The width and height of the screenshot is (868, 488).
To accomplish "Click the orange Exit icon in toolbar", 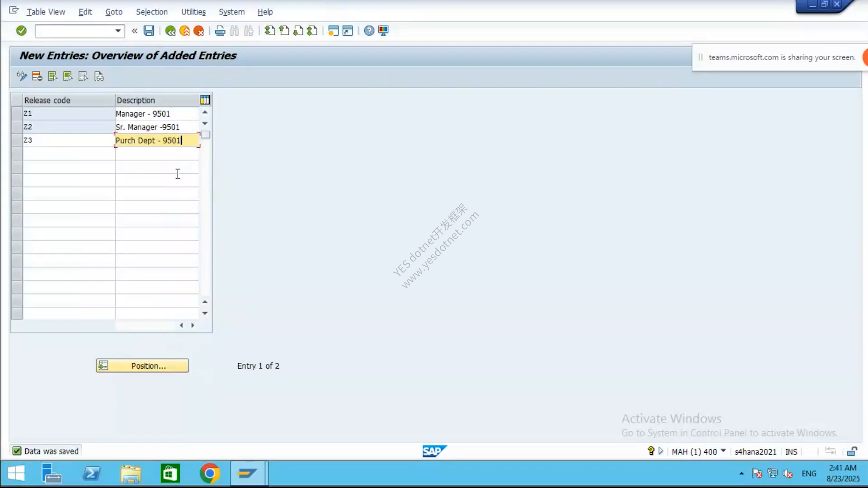I will 184,31.
